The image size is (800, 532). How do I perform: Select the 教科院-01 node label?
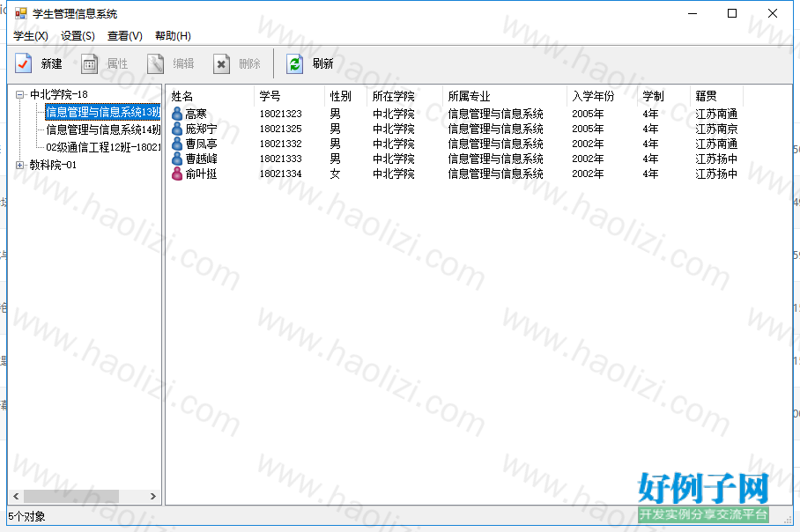click(53, 165)
